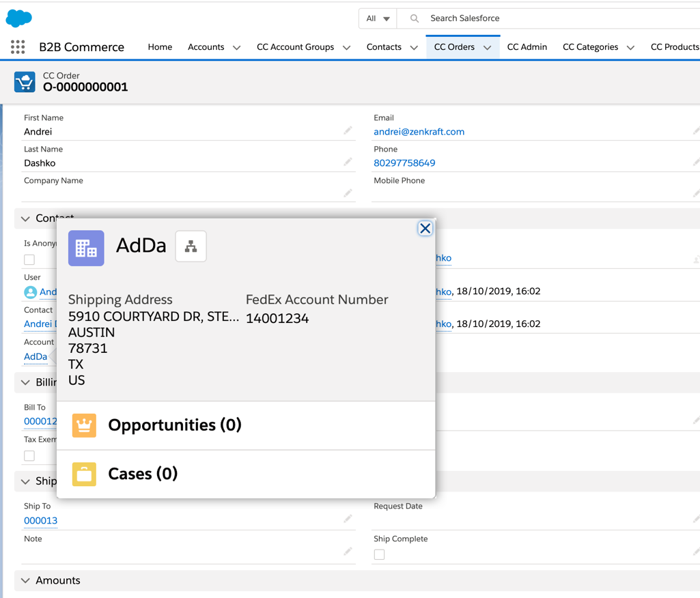Open the CC Categories tab
700x598 pixels.
[x=590, y=47]
